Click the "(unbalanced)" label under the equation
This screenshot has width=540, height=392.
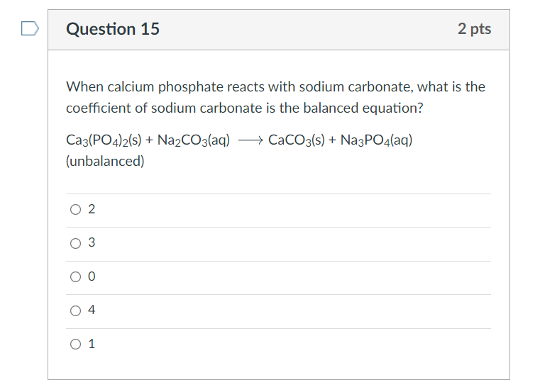105,162
